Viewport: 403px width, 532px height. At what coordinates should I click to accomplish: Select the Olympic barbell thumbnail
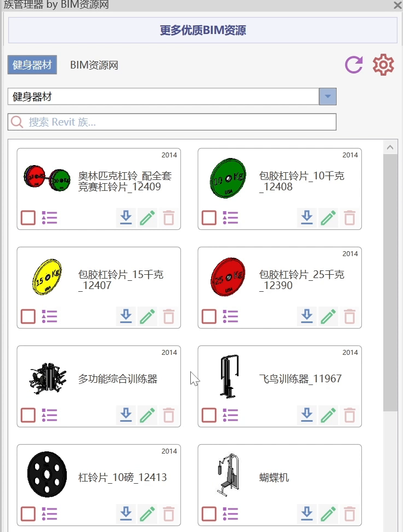47,178
